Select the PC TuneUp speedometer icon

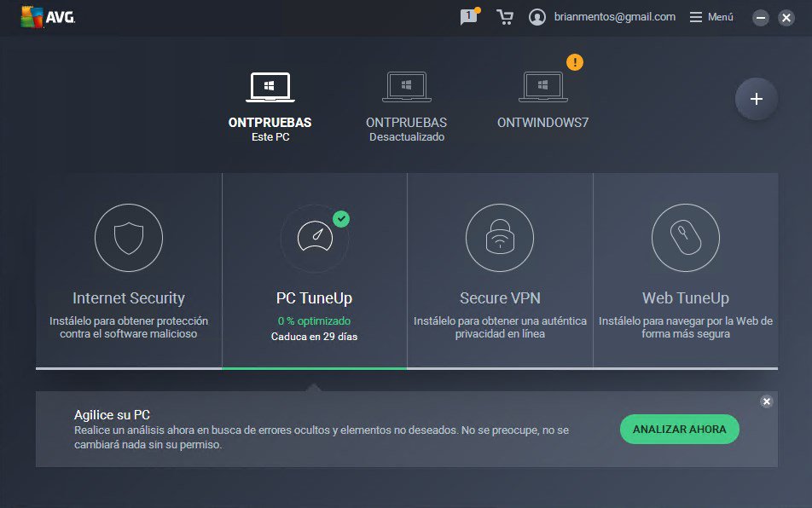tap(314, 238)
